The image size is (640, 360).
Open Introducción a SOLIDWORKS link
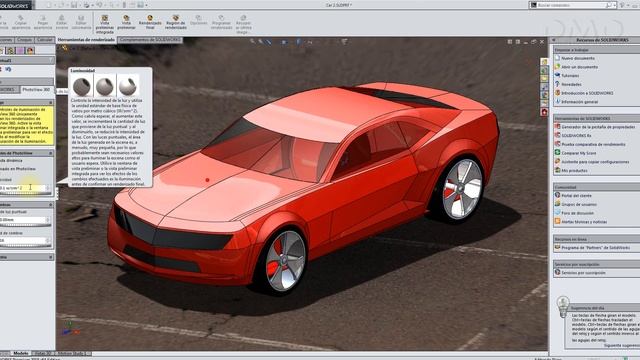(586, 93)
